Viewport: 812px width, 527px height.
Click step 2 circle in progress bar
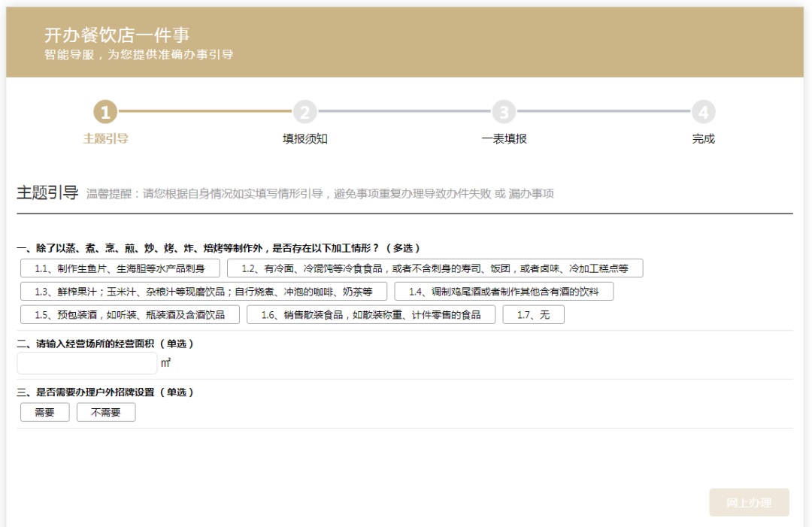click(x=304, y=112)
